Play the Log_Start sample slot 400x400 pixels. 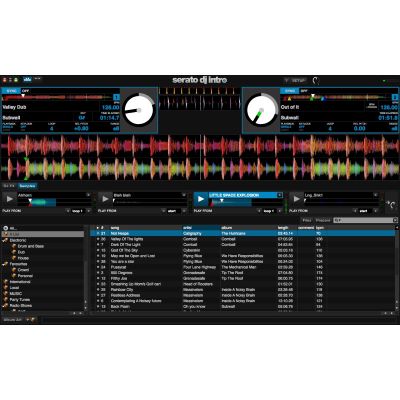[296, 199]
